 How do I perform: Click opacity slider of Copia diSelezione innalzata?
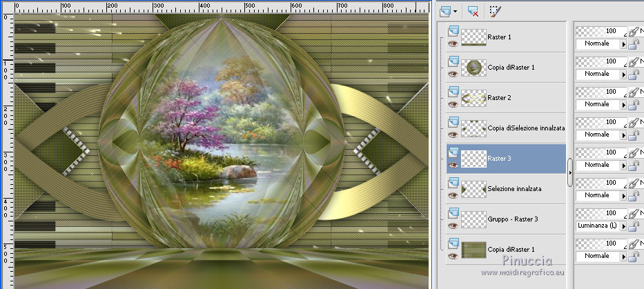pos(602,122)
